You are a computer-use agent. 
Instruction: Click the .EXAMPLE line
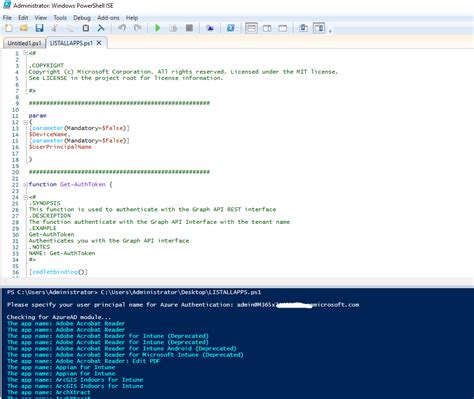[x=42, y=228]
